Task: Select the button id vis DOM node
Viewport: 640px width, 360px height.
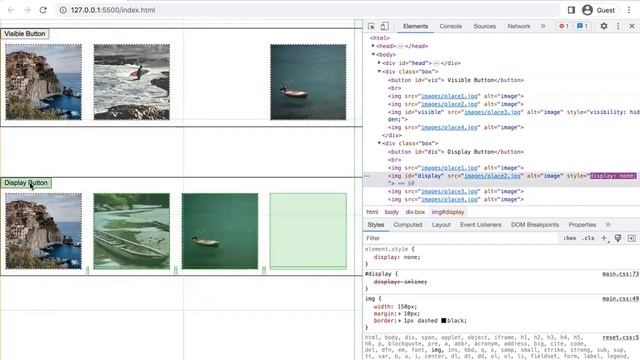Action: pyautogui.click(x=456, y=80)
